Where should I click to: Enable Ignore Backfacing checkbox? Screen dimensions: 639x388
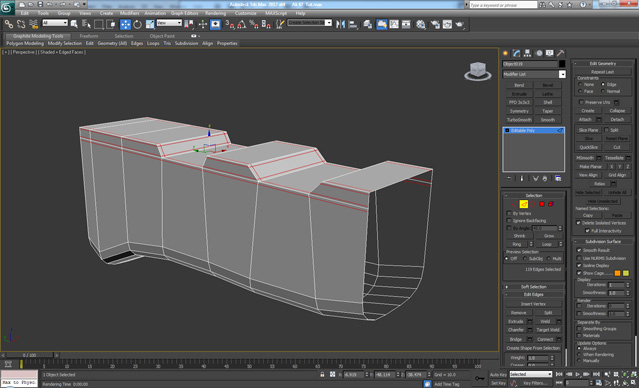(509, 220)
